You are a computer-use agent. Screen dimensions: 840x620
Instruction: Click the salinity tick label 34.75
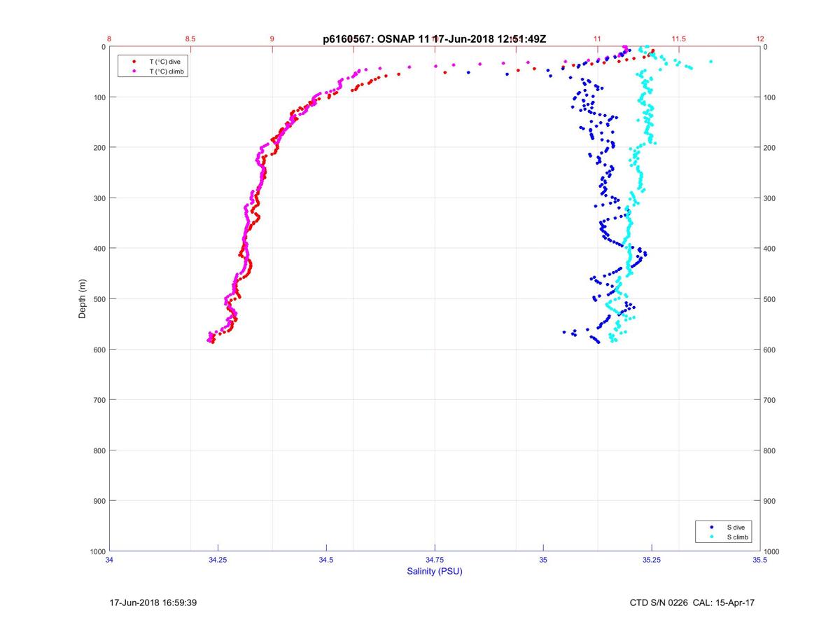(435, 560)
